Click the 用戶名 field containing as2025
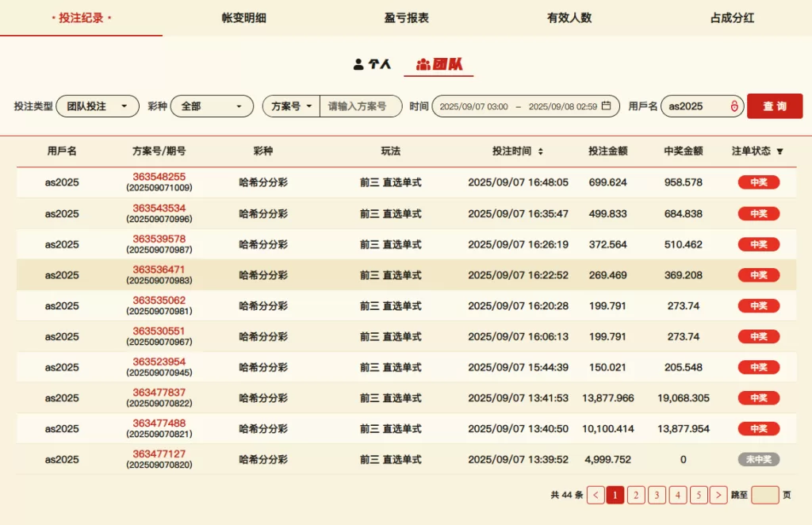The width and height of the screenshot is (812, 525). (x=703, y=106)
